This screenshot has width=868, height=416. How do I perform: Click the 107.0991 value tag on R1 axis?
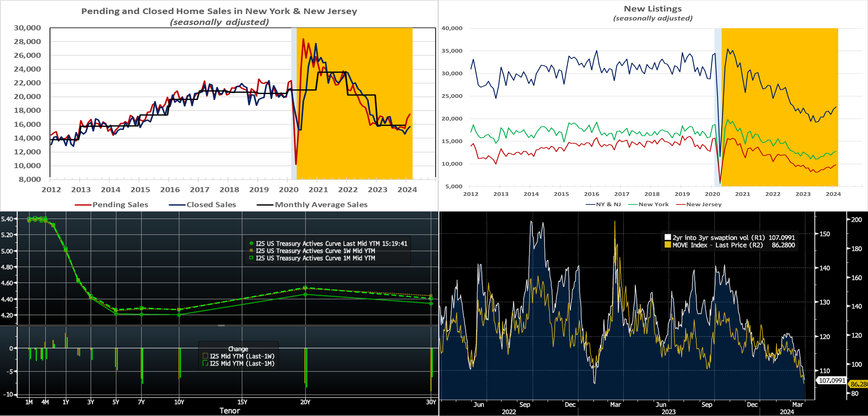(x=832, y=381)
